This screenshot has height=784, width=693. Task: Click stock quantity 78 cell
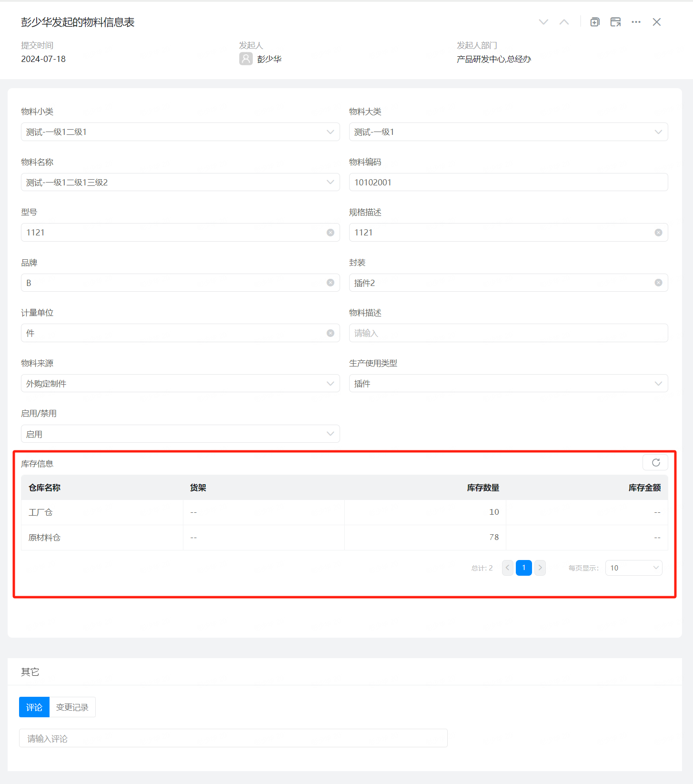[x=425, y=538]
